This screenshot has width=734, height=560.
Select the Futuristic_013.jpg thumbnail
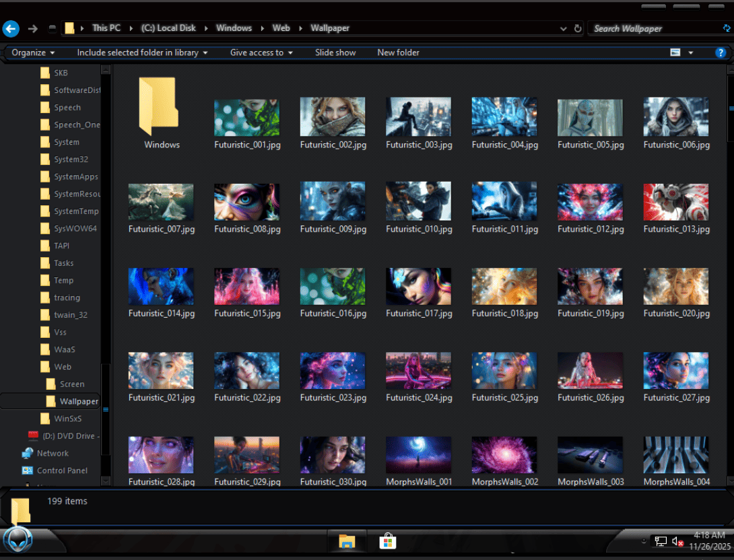pyautogui.click(x=676, y=202)
